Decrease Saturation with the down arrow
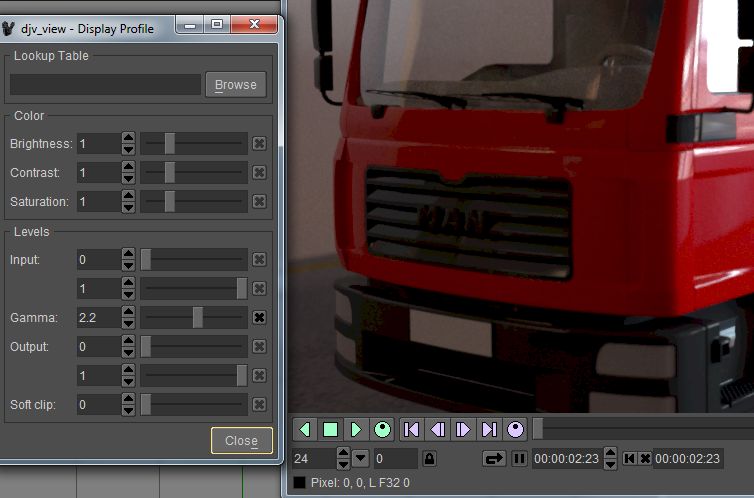 [128, 208]
